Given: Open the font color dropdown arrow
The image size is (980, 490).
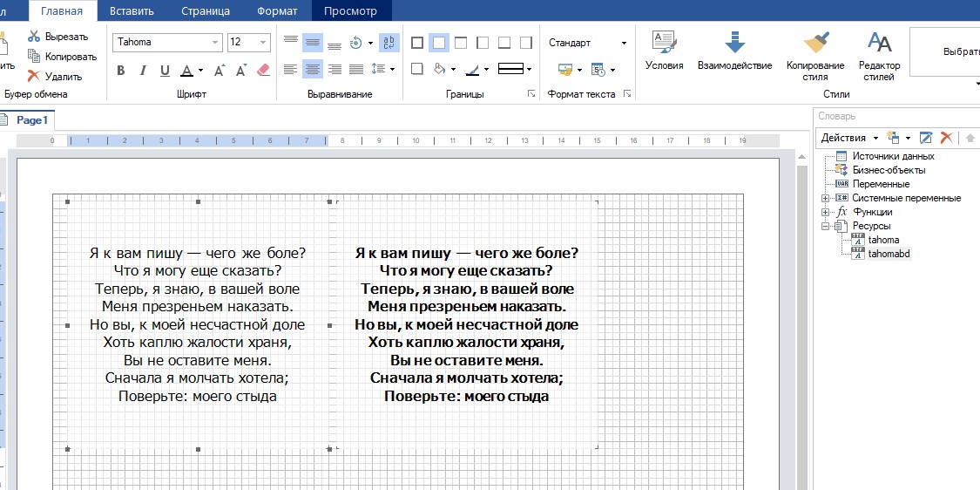Looking at the screenshot, I should (x=200, y=70).
